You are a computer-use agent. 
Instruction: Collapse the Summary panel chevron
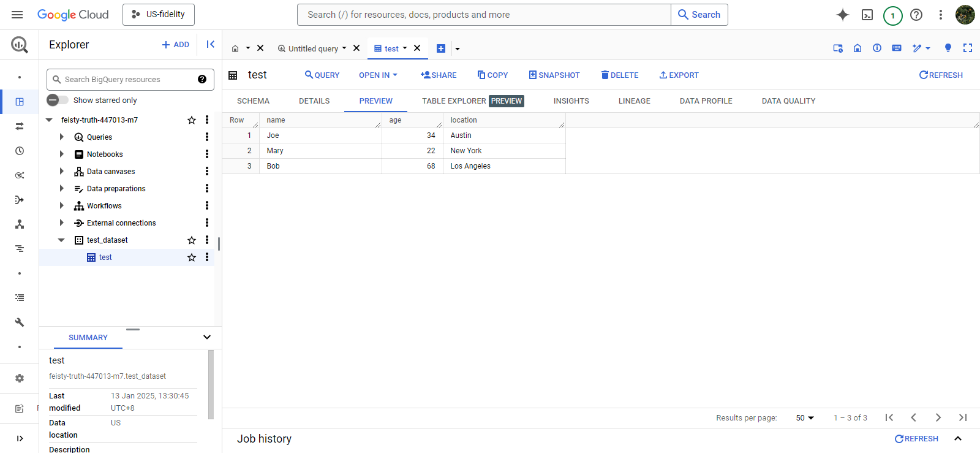[x=207, y=337]
